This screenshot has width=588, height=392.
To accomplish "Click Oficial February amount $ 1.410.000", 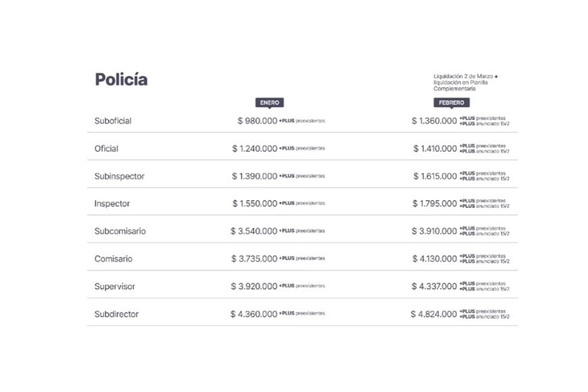I will click(435, 149).
